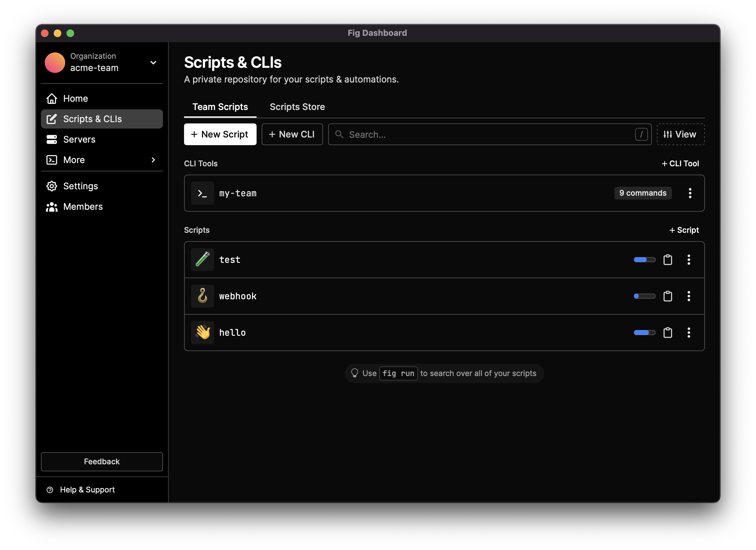Click the copy icon for hello script
756x550 pixels.
pos(668,333)
